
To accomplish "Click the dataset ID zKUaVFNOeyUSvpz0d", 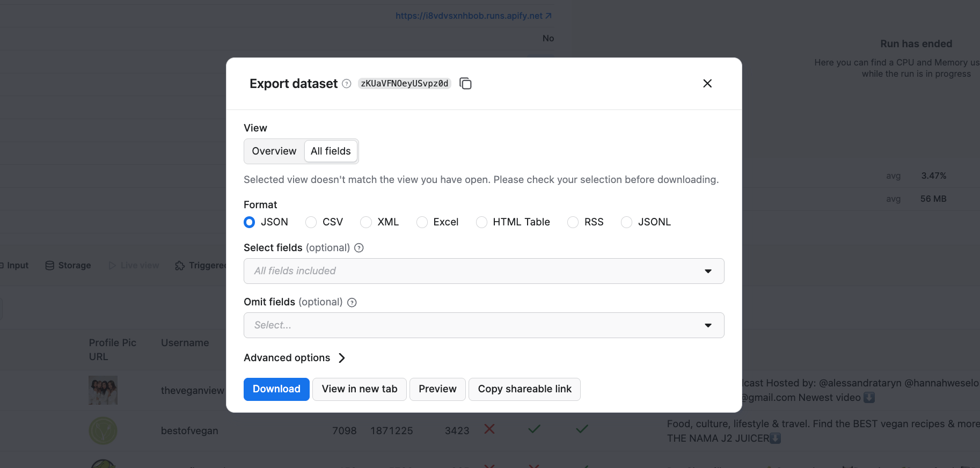I will [405, 84].
